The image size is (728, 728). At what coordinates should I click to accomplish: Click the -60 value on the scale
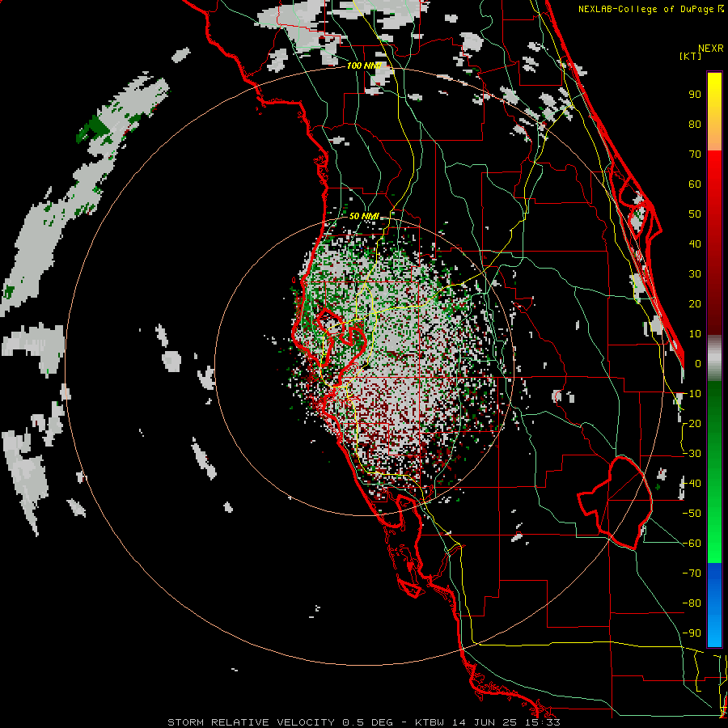(x=692, y=544)
